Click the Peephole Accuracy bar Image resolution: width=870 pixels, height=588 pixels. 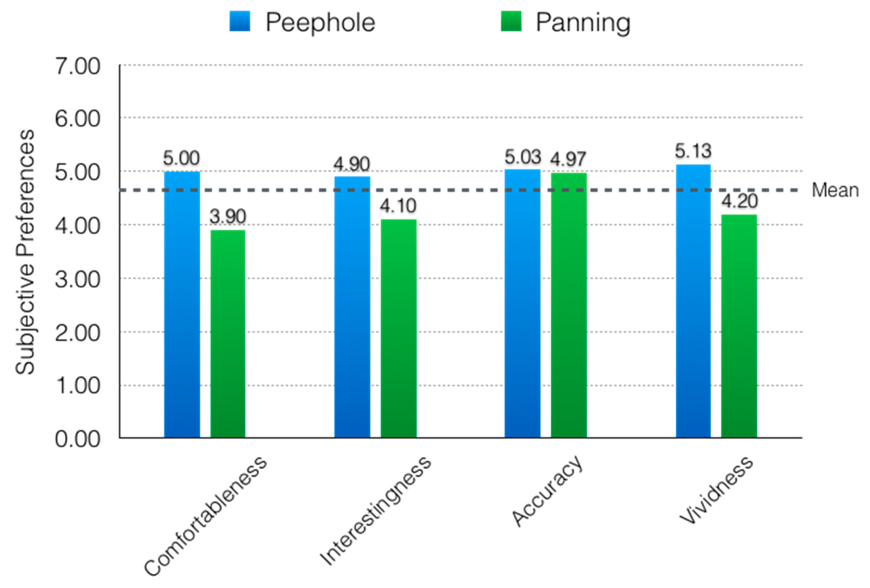coord(522,303)
